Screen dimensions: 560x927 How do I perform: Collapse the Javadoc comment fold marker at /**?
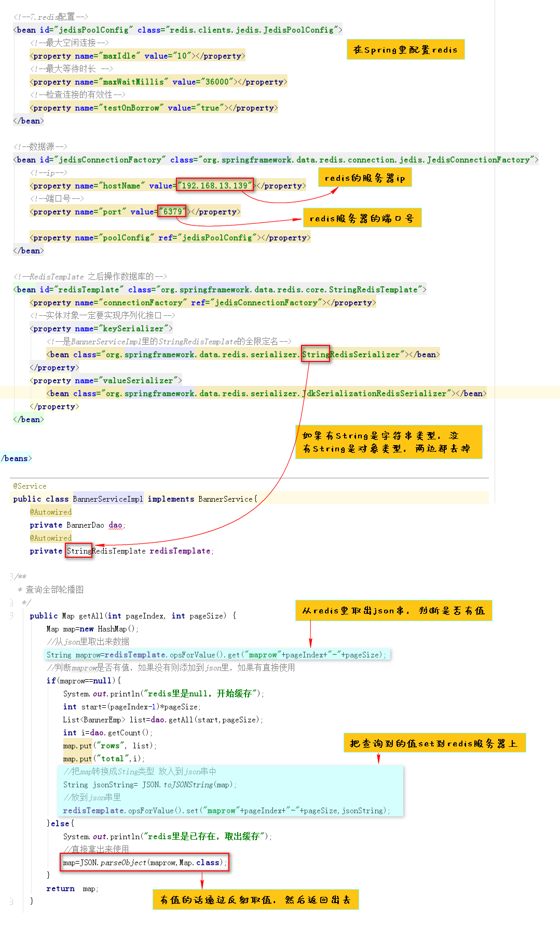click(11, 576)
